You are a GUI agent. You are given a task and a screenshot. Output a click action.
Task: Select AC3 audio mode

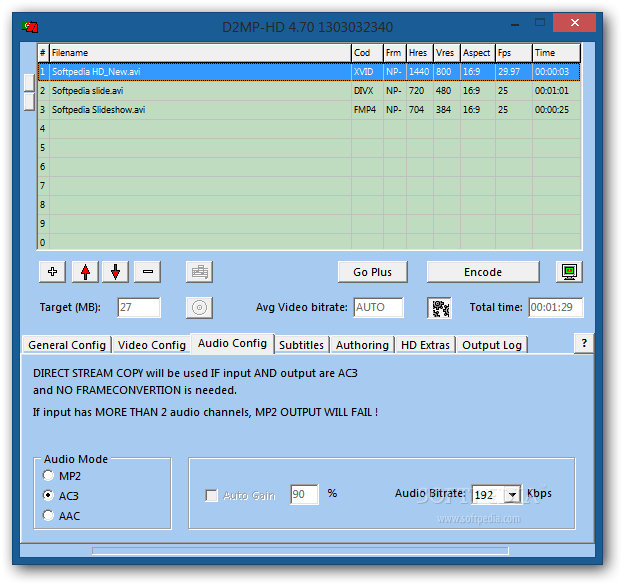pos(48,495)
